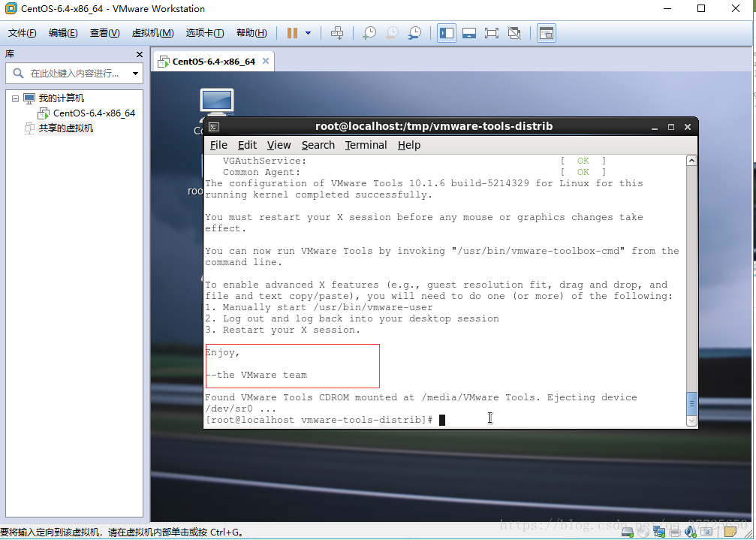This screenshot has width=756, height=540.
Task: Open the 编辑(E) menu
Action: tap(63, 33)
